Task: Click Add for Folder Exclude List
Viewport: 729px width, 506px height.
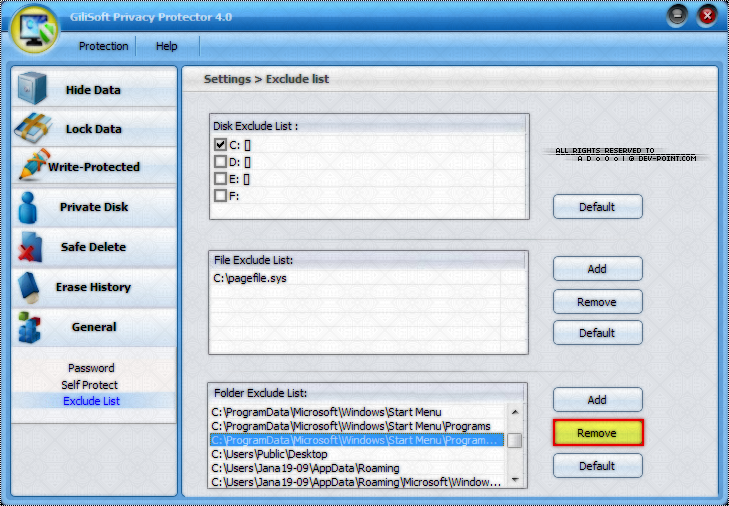Action: (x=597, y=400)
